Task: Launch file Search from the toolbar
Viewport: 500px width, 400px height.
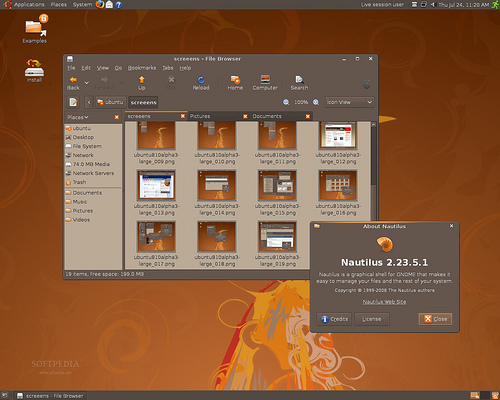Action: pyautogui.click(x=299, y=83)
